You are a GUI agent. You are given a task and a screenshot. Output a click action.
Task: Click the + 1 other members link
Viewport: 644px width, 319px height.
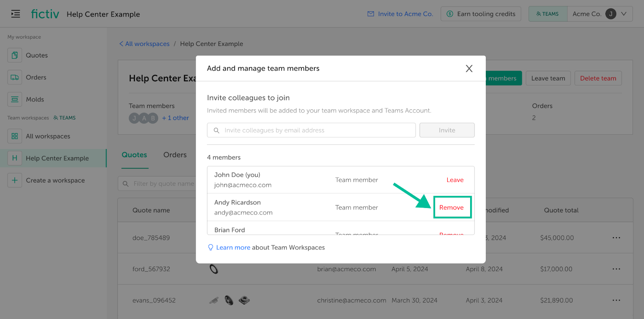(175, 118)
